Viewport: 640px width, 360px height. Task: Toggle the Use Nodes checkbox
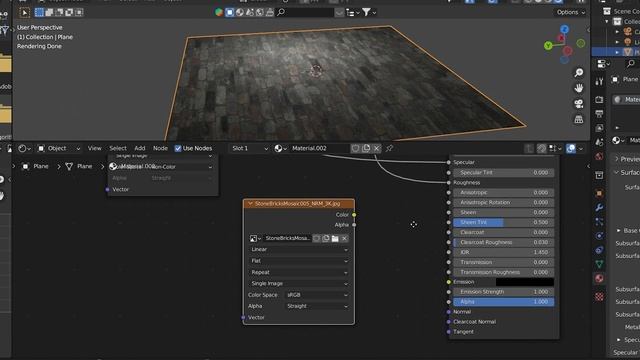tap(178, 149)
